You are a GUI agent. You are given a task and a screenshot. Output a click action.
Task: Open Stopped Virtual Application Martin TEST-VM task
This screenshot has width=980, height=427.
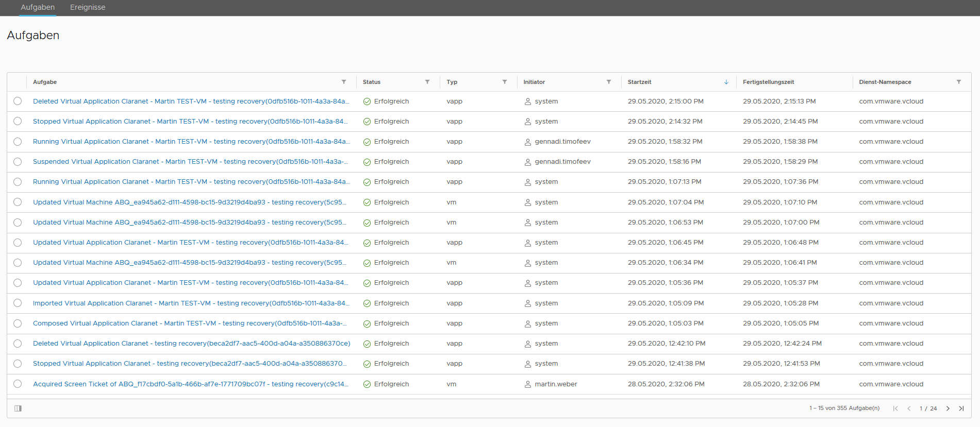[190, 122]
